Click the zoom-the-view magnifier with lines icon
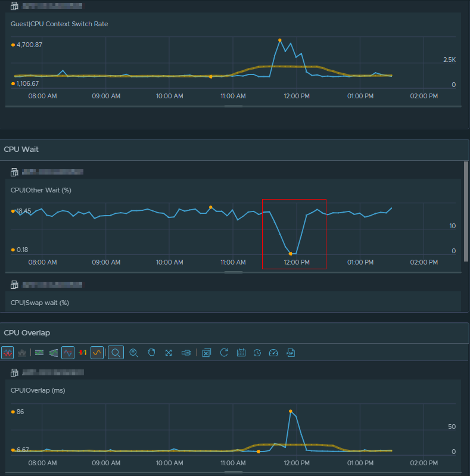Screen dimensions: 470x476 [133, 353]
